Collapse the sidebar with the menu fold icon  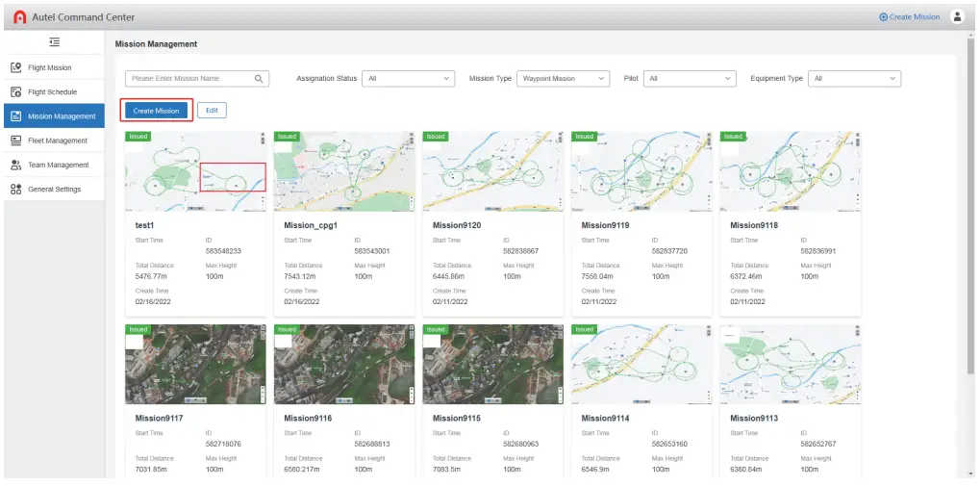(54, 42)
